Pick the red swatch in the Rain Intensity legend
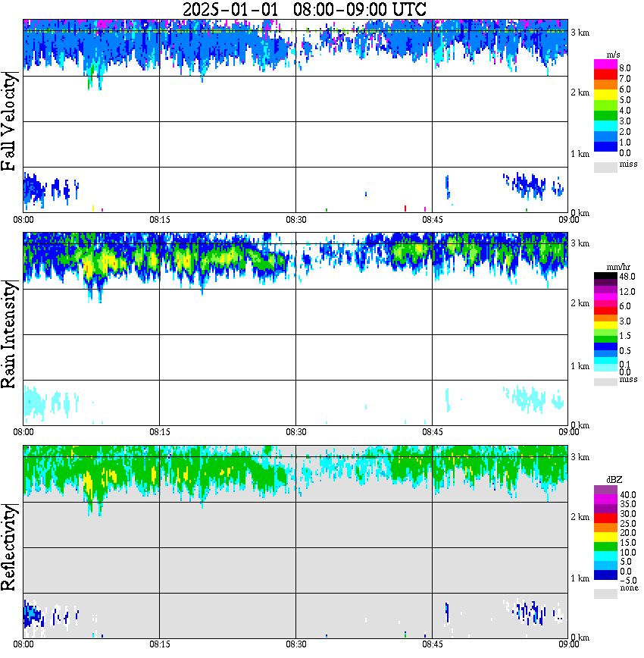The width and height of the screenshot is (644, 658). [605, 311]
